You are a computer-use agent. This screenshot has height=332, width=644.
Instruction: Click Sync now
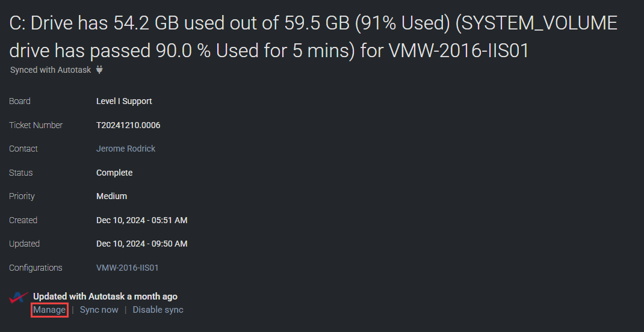click(x=99, y=310)
